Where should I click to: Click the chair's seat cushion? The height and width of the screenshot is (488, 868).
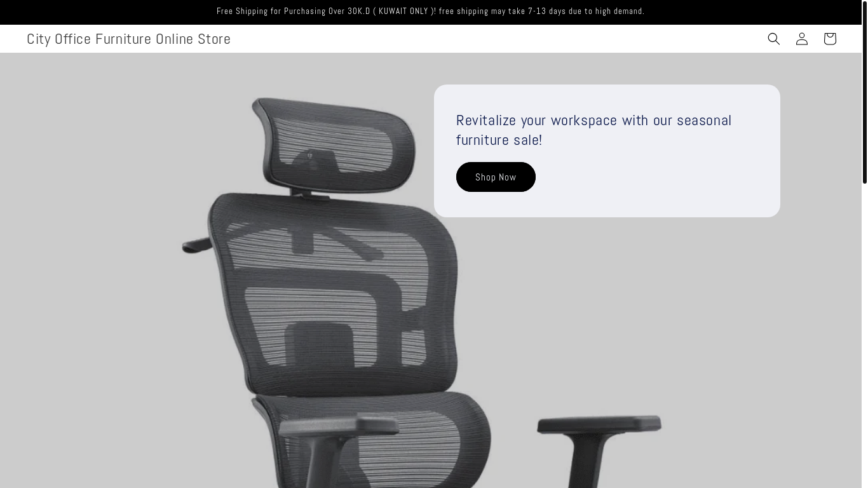click(381, 438)
